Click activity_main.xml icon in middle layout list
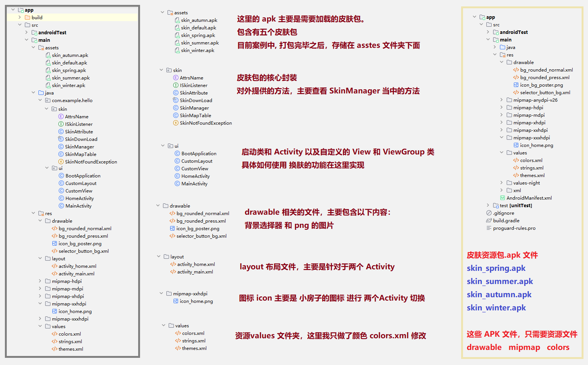The width and height of the screenshot is (588, 365). click(173, 272)
